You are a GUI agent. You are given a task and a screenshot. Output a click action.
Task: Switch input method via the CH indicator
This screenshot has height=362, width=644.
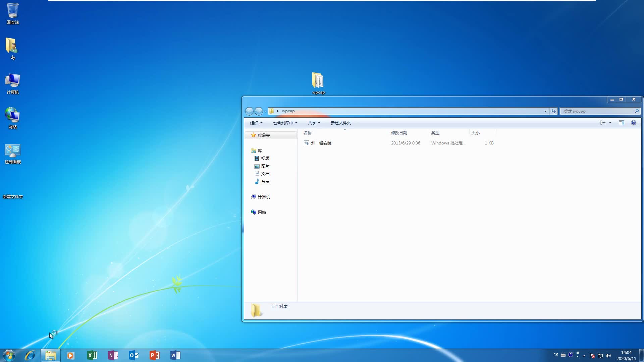pos(555,355)
